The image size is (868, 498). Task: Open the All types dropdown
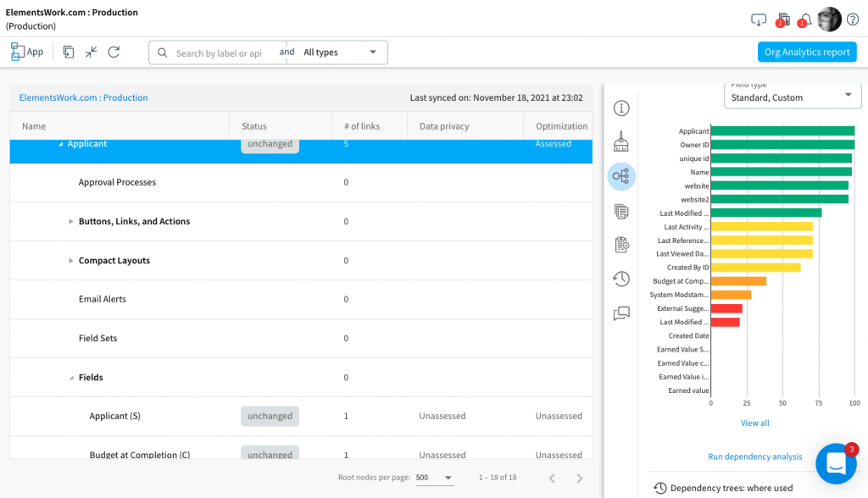(339, 53)
